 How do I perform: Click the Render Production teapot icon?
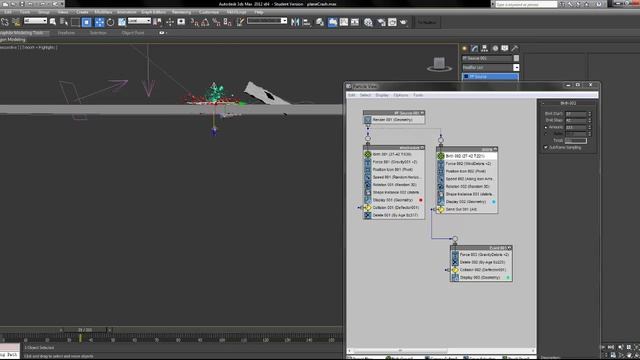pyautogui.click(x=404, y=22)
